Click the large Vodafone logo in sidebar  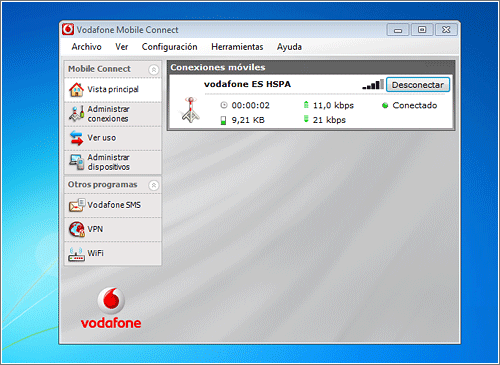pyautogui.click(x=111, y=308)
